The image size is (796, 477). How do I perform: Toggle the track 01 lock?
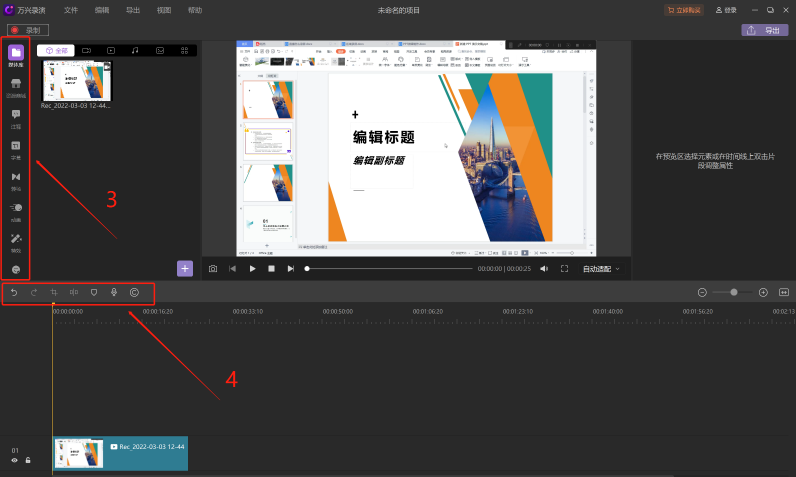pyautogui.click(x=28, y=460)
